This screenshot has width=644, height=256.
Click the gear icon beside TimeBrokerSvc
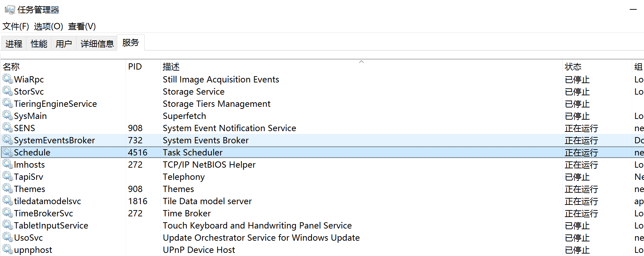click(x=8, y=213)
